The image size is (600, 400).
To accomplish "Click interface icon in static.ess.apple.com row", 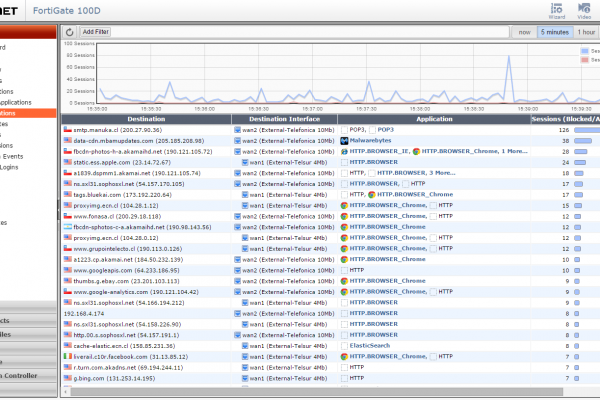I will click(x=245, y=162).
